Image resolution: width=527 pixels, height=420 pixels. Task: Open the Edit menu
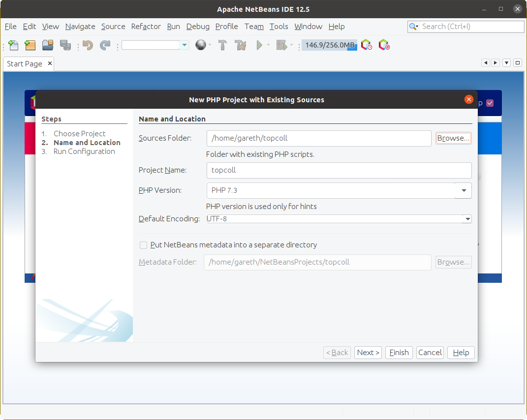coord(29,27)
